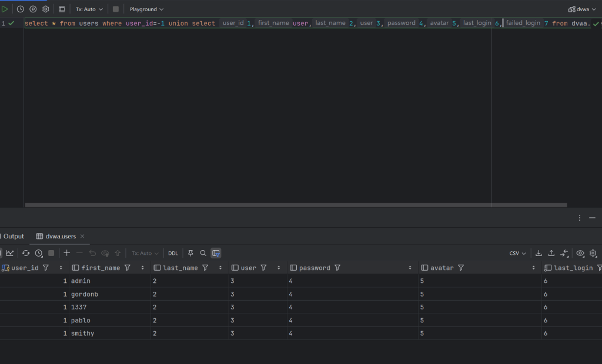Sort by the password column sort arrows
This screenshot has height=364, width=602.
(410, 268)
